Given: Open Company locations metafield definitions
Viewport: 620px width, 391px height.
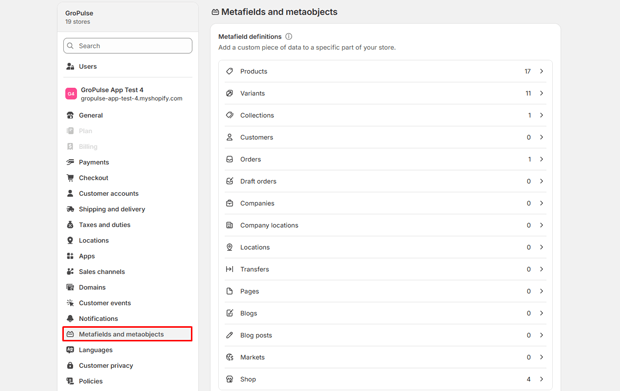Looking at the screenshot, I should pyautogui.click(x=386, y=225).
